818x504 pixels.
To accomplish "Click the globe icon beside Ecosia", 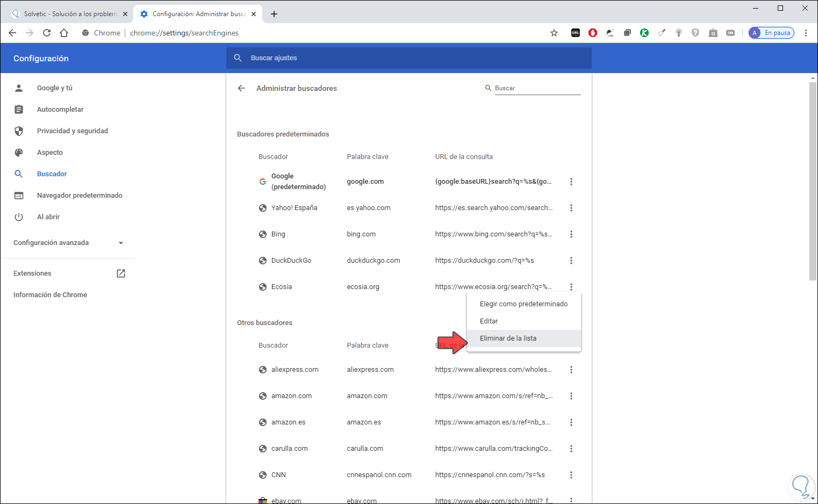I will [x=263, y=287].
